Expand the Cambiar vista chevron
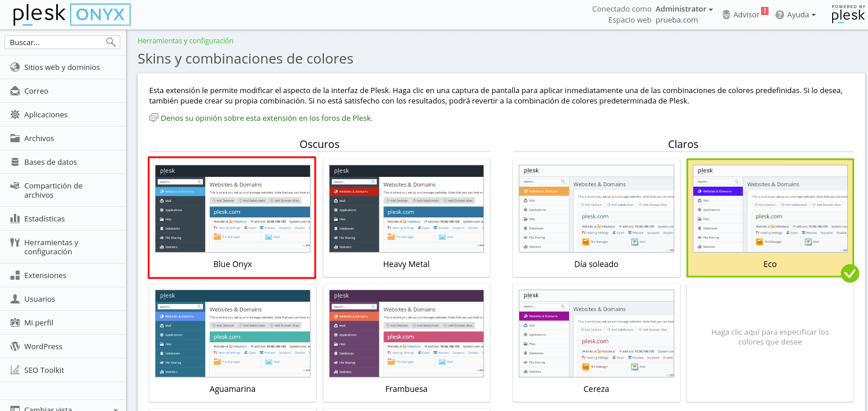 [116, 409]
